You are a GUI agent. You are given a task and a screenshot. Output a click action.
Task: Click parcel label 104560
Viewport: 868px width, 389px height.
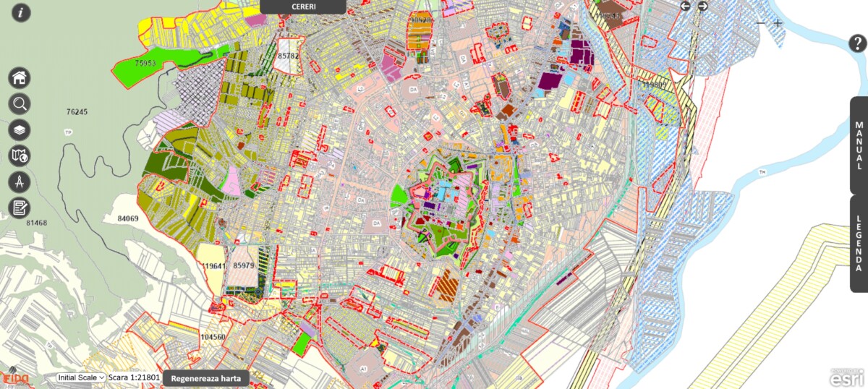213,337
